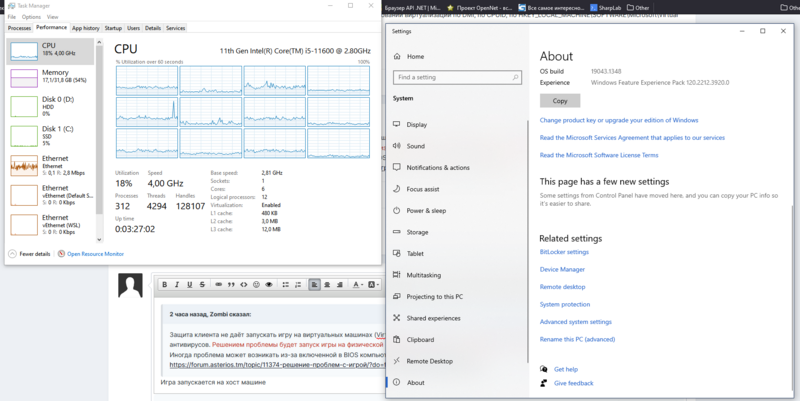Toggle underline in the forum editor toolbar
This screenshot has width=800, height=401.
pyautogui.click(x=190, y=285)
